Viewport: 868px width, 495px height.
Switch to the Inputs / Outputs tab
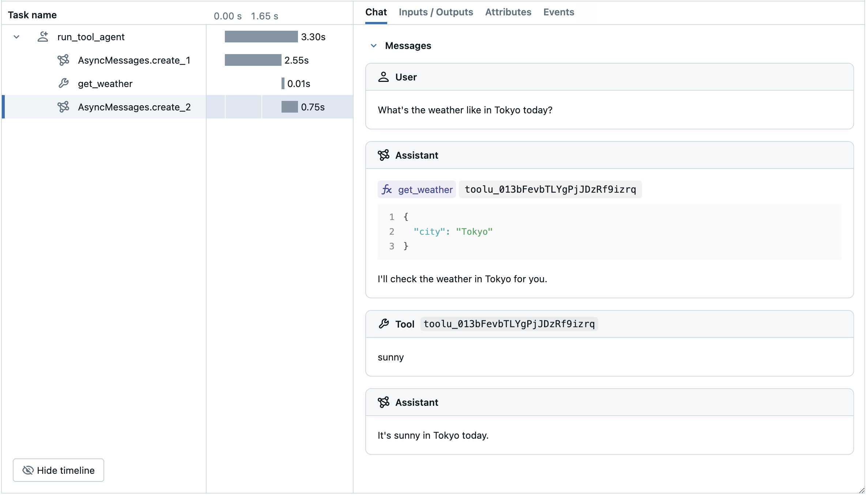436,12
